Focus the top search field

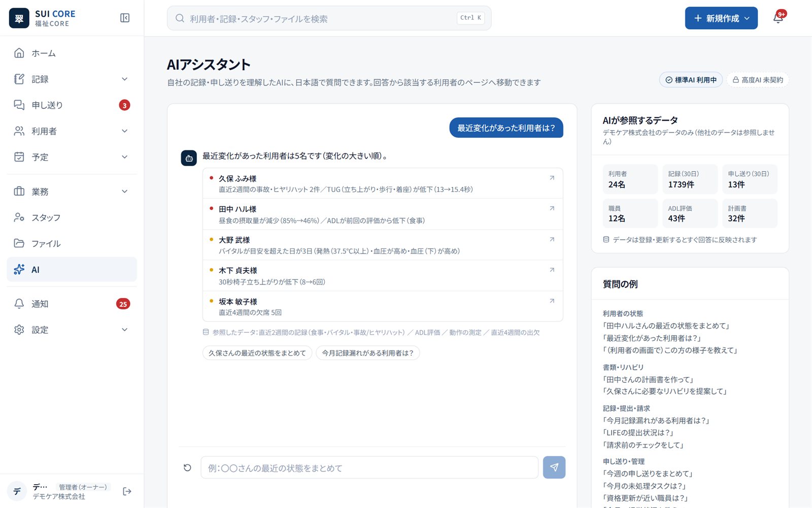tap(329, 18)
